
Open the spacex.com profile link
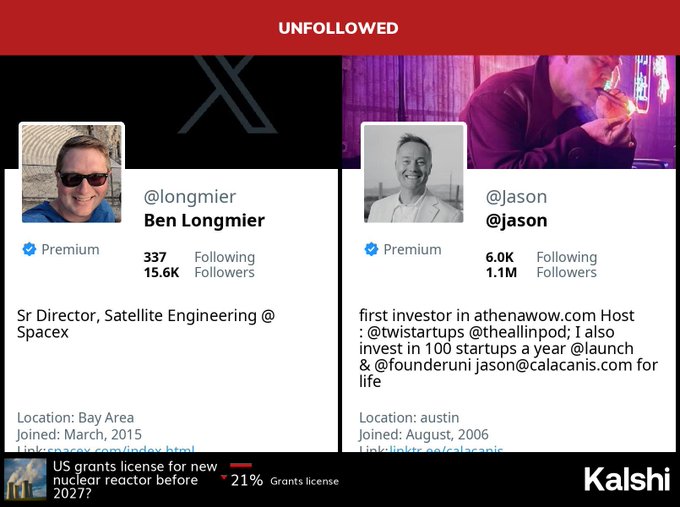pyautogui.click(x=120, y=450)
